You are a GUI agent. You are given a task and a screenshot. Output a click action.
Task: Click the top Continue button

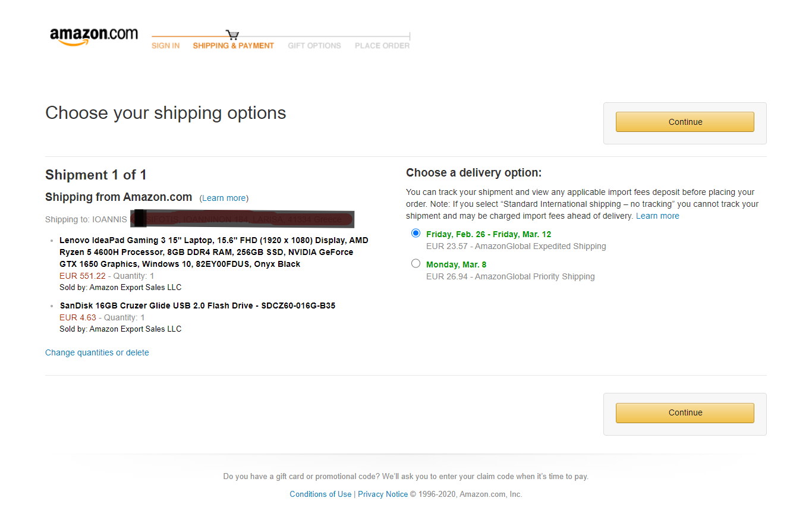click(x=685, y=122)
